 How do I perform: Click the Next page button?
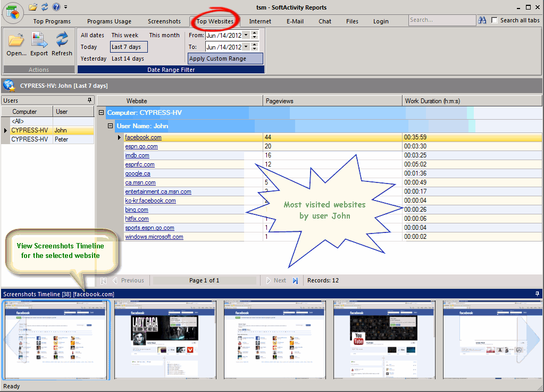click(277, 280)
